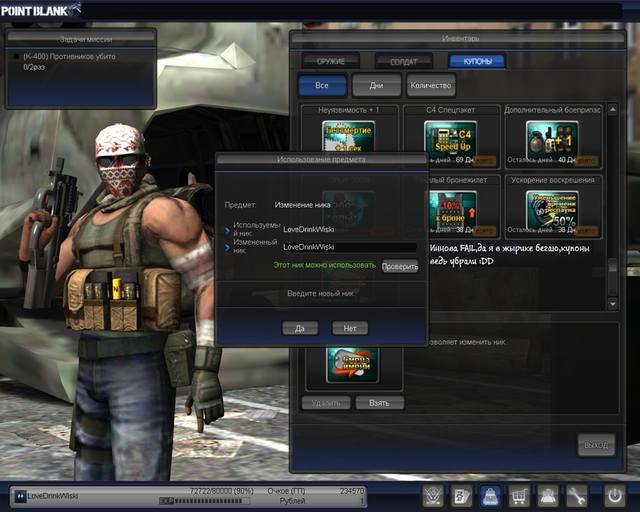The height and width of the screenshot is (512, 640).
Task: Open the community friends icon
Action: 547,496
